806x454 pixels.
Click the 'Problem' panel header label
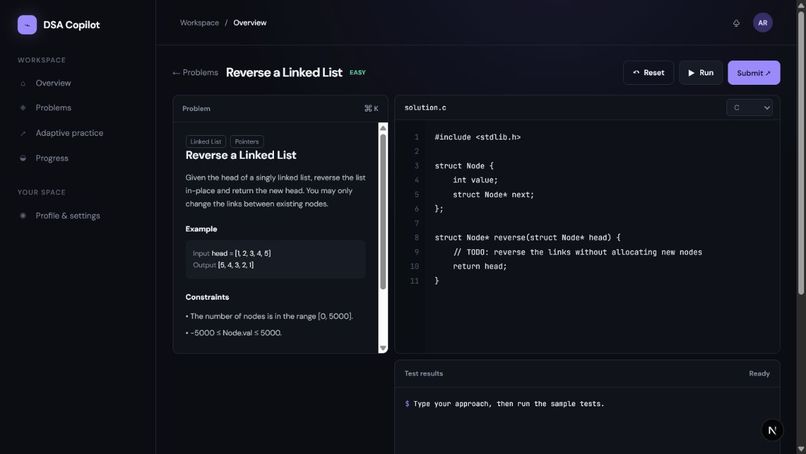coord(196,108)
